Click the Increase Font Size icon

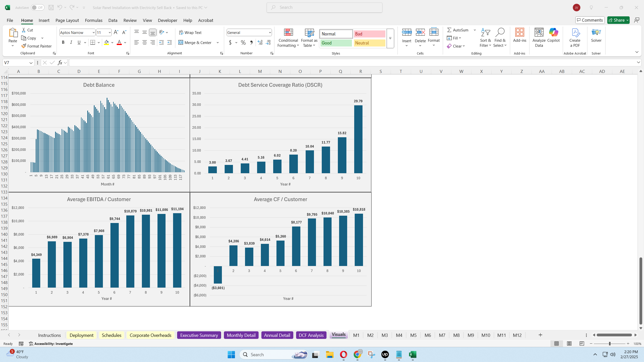116,32
